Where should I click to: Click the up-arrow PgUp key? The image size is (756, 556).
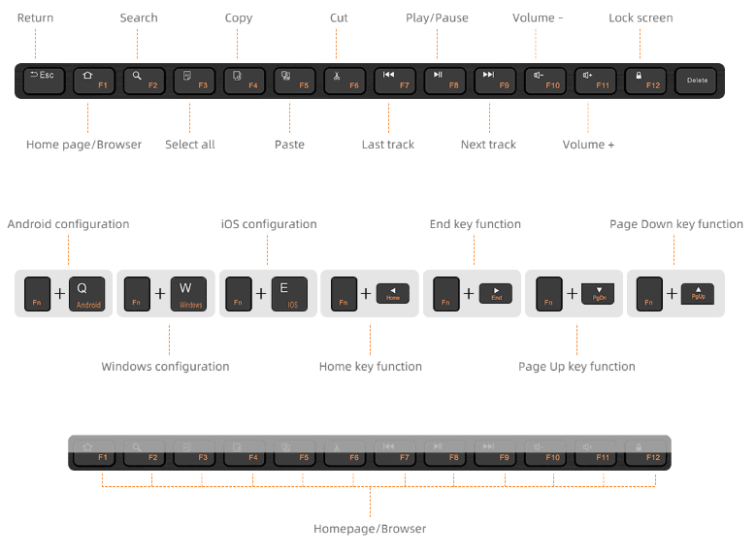pyautogui.click(x=698, y=294)
